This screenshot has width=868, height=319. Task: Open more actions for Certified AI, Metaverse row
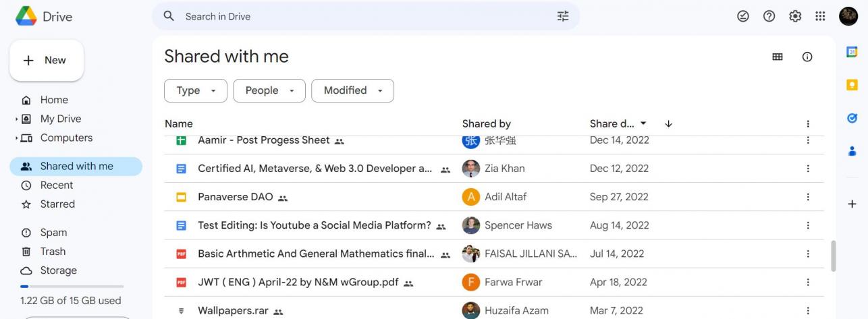coord(808,169)
